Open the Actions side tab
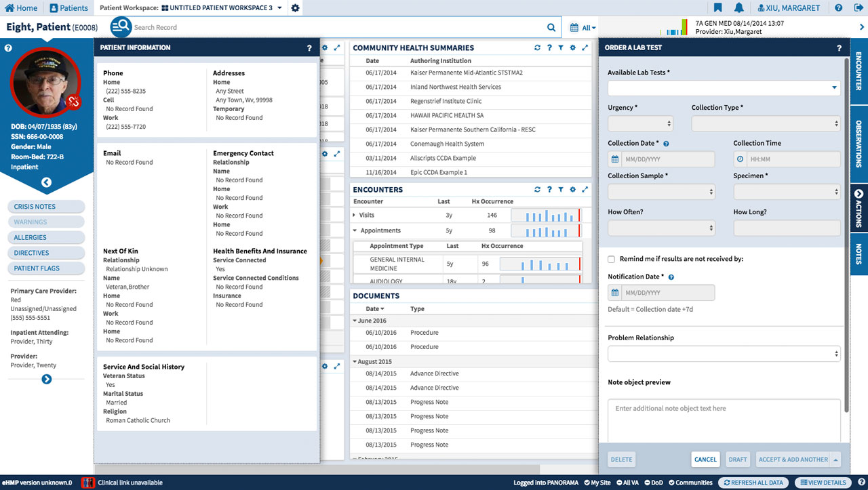The image size is (868, 490). pos(859,207)
